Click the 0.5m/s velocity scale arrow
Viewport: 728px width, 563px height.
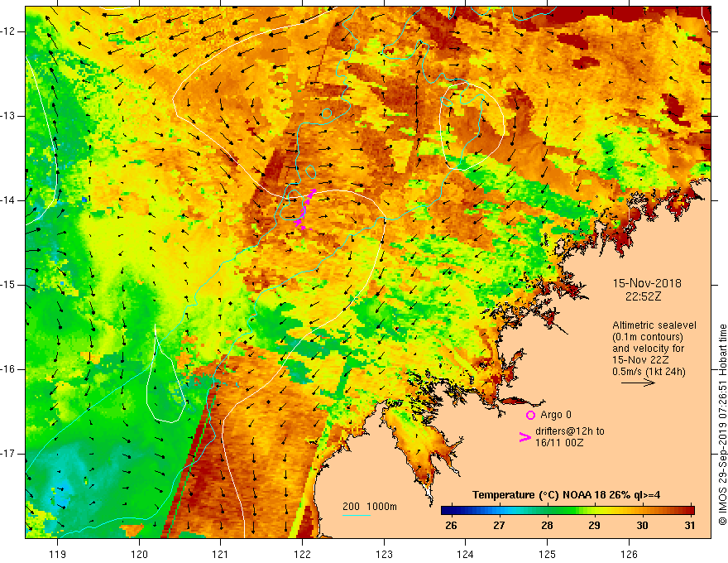[x=638, y=383]
